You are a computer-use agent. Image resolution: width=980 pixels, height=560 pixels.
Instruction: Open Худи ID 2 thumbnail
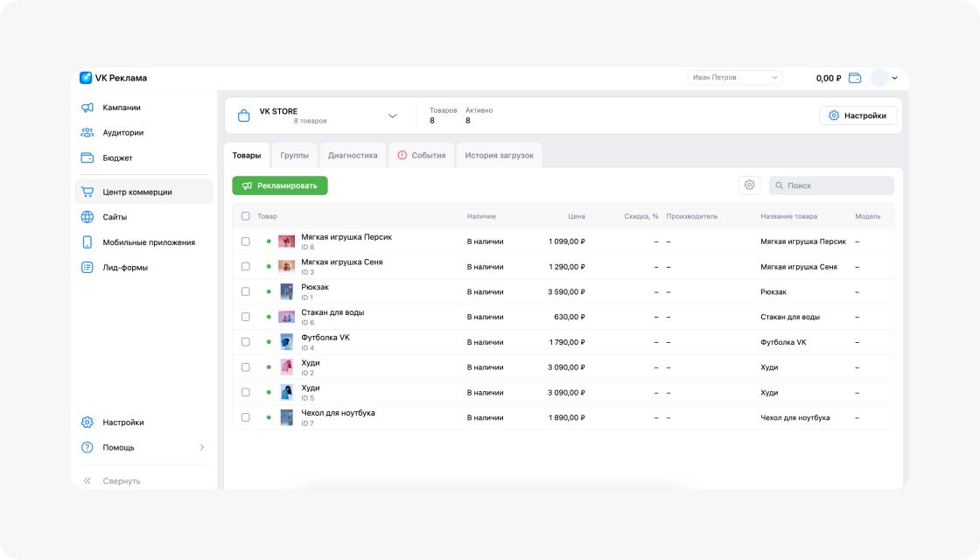(x=286, y=367)
